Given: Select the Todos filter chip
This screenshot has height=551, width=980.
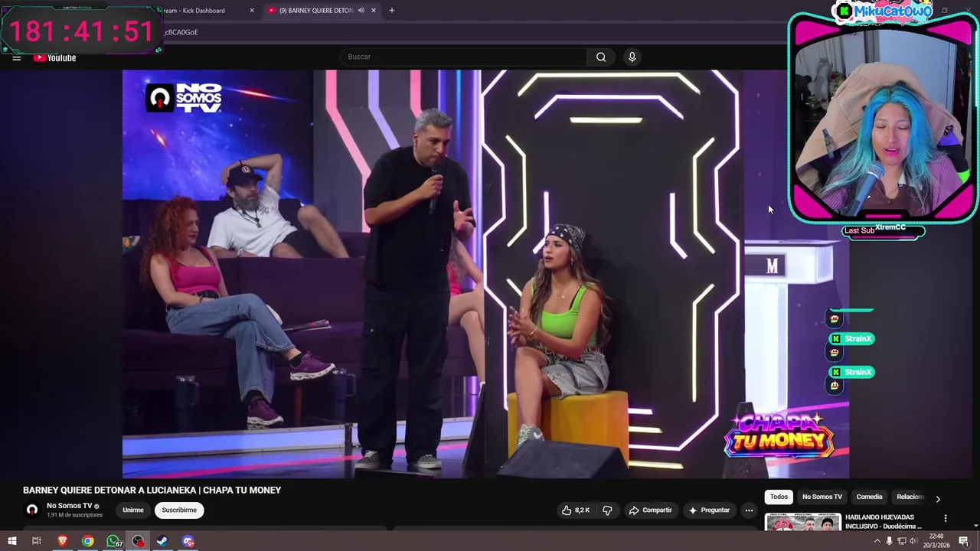Looking at the screenshot, I should pos(779,497).
